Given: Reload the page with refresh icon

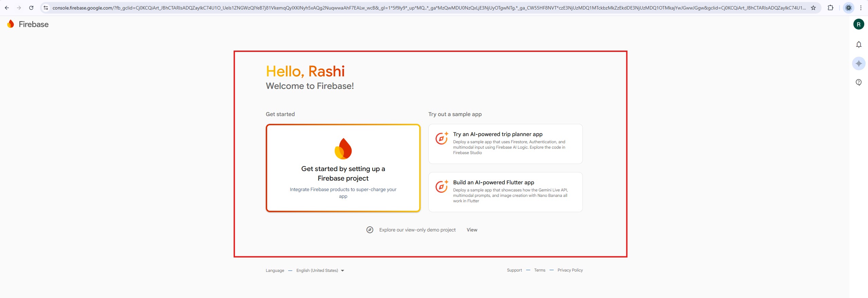Looking at the screenshot, I should pyautogui.click(x=31, y=8).
